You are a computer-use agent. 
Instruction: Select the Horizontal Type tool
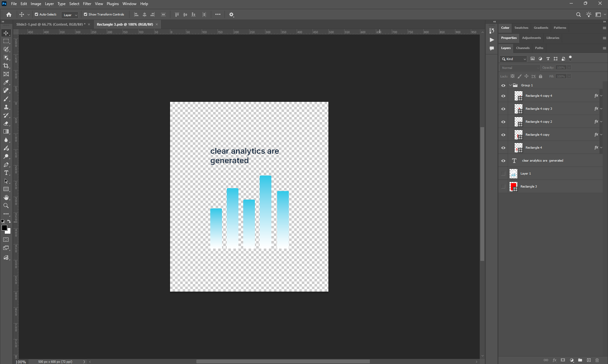click(x=6, y=173)
